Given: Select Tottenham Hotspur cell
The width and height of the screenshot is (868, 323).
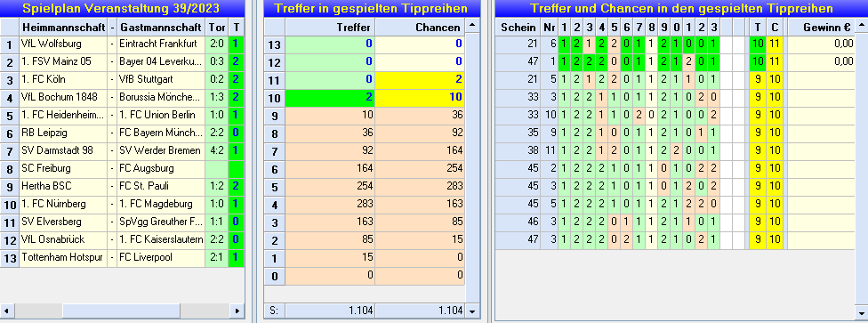Looking at the screenshot, I should pyautogui.click(x=63, y=258).
